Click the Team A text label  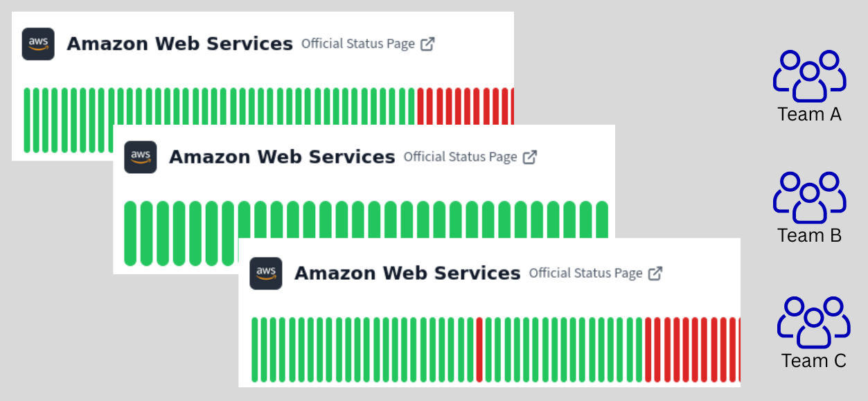pos(809,114)
